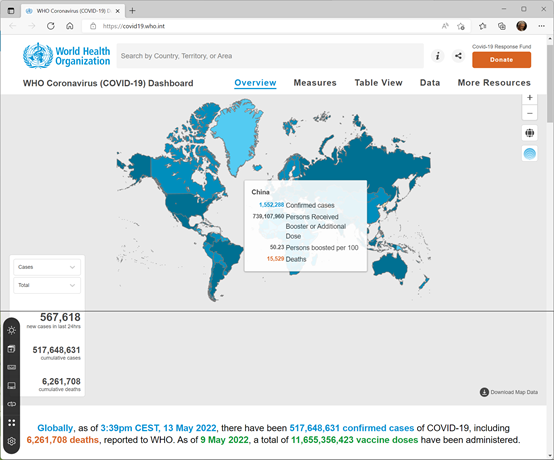Close the WHO Coronavirus tab
Screen dimensions: 554x460
pyautogui.click(x=118, y=11)
